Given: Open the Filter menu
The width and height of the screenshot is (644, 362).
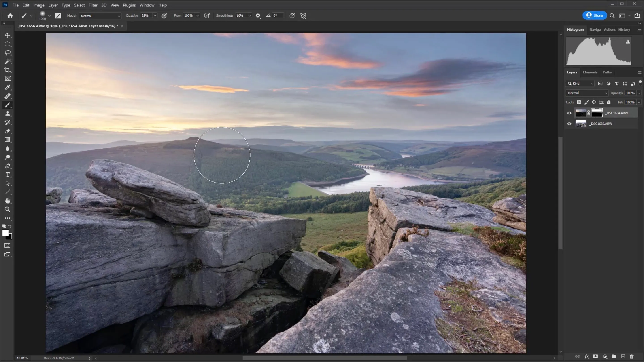Looking at the screenshot, I should tap(93, 5).
